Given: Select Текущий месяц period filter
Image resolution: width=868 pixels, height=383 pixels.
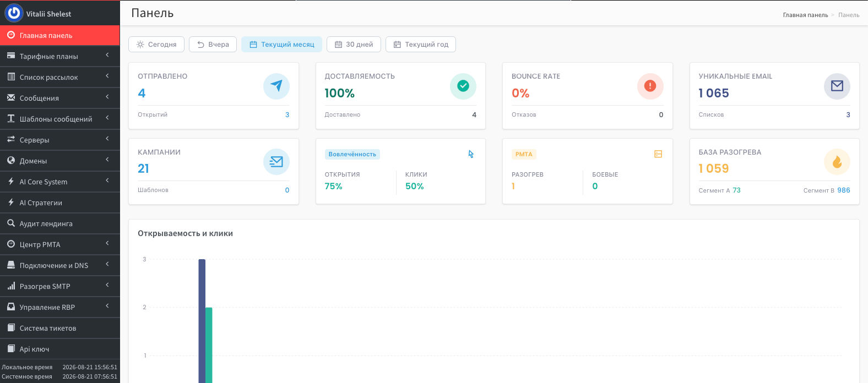Looking at the screenshot, I should [x=281, y=45].
